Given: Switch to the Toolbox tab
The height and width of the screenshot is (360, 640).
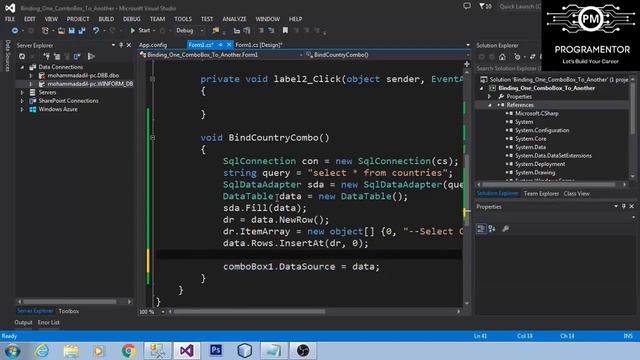Looking at the screenshot, I should point(69,311).
